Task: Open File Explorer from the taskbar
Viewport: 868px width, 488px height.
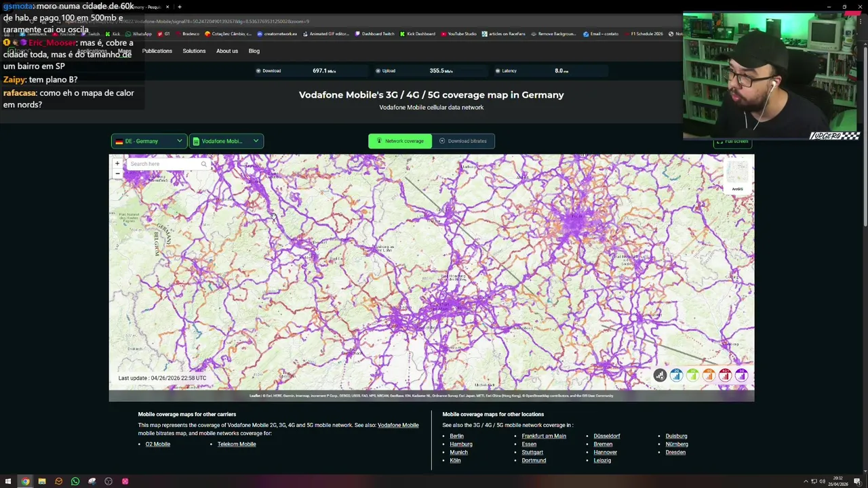Action: (x=42, y=481)
